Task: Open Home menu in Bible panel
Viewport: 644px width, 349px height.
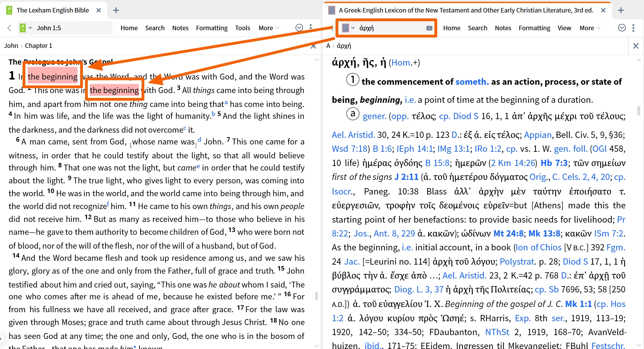Action: tap(129, 28)
